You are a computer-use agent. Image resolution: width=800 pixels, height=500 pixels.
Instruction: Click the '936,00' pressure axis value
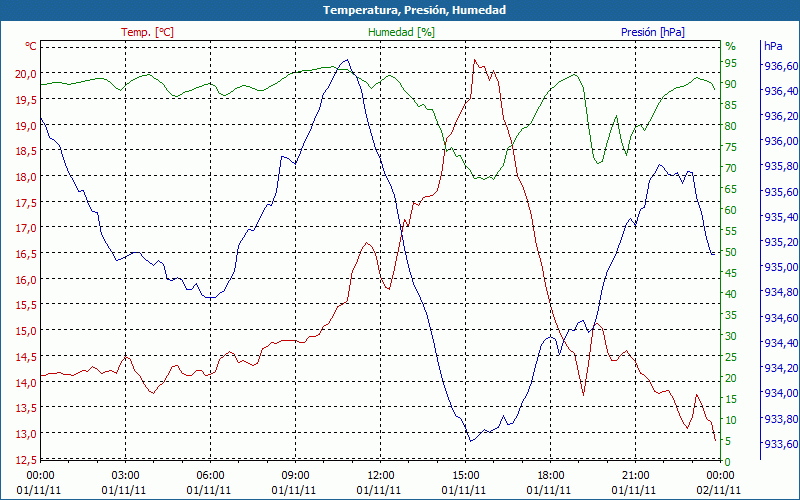click(x=781, y=141)
